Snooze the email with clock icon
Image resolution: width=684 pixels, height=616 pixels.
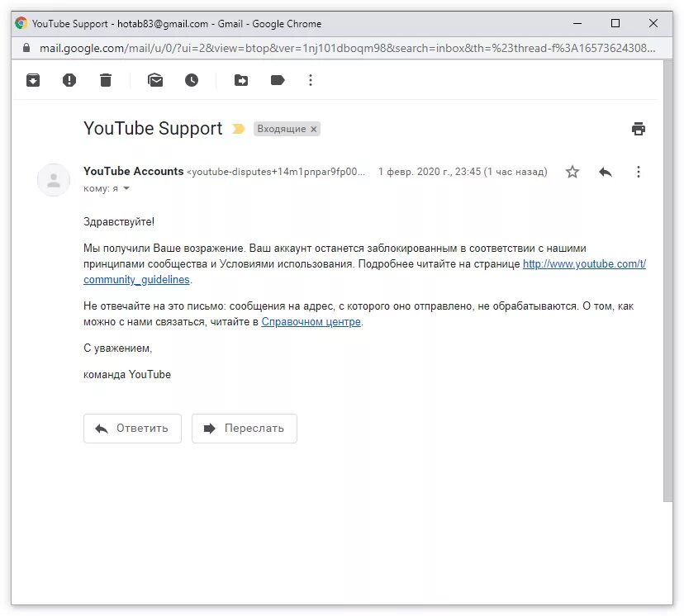192,80
